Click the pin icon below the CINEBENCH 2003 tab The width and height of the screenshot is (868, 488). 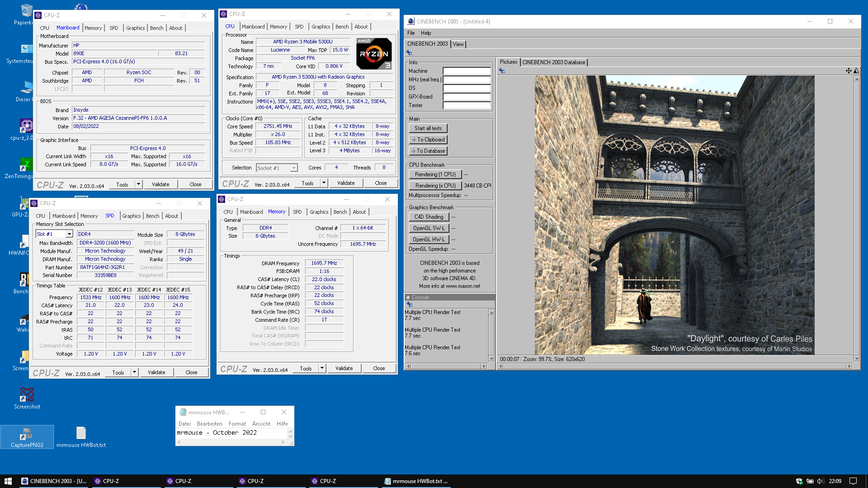410,53
